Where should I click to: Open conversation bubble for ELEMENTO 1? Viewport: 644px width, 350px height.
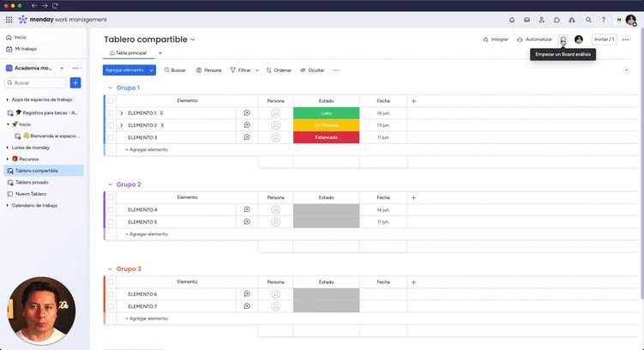247,113
